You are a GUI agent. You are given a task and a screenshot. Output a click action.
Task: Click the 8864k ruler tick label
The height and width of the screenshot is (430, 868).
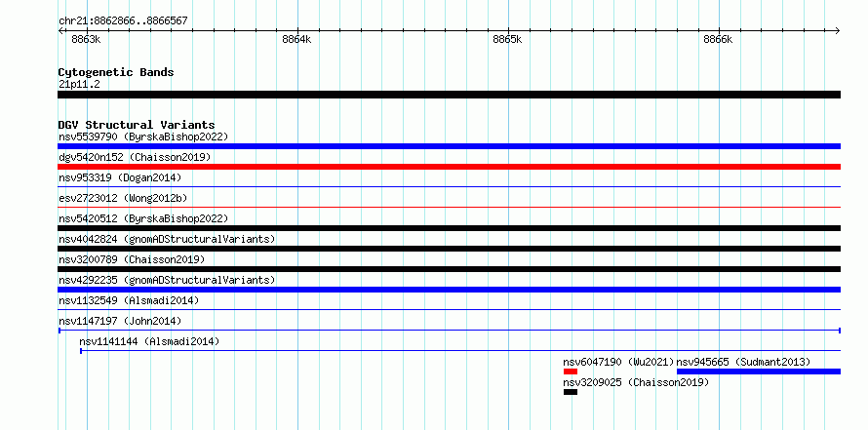click(296, 39)
